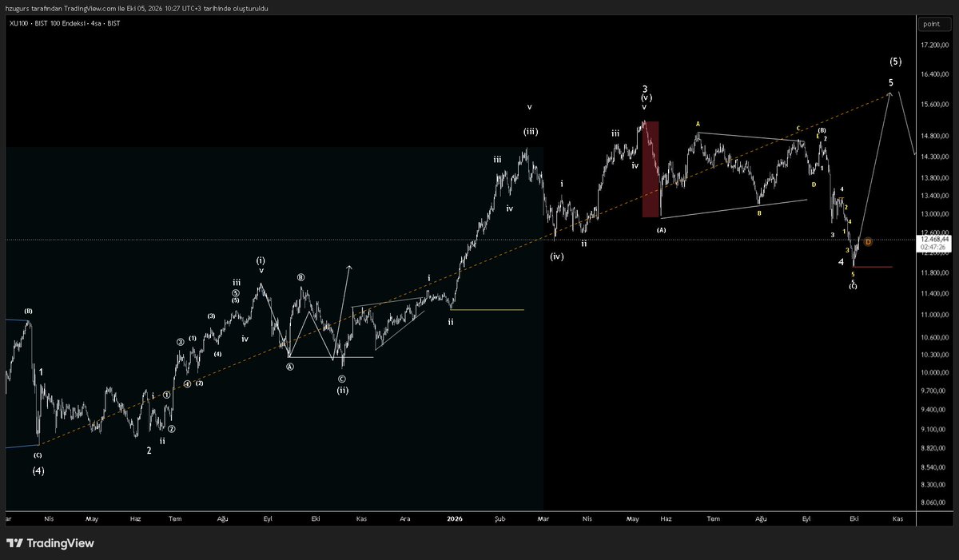The width and height of the screenshot is (959, 560).
Task: Click the 8.060,00 price axis label
Action: 934,502
